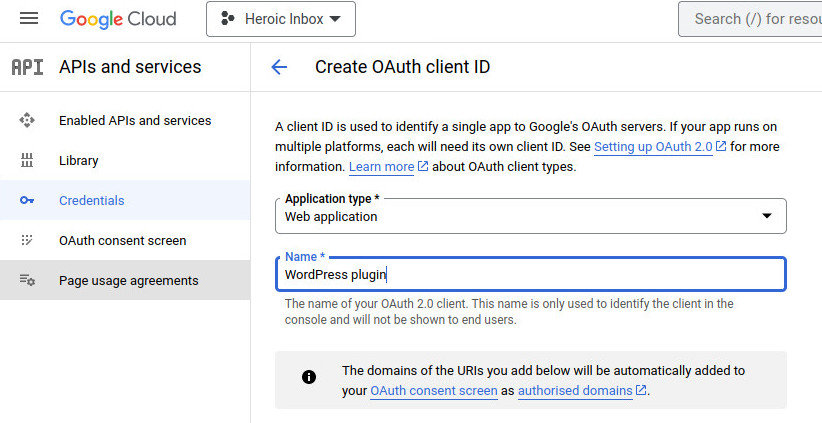Click the Application type dropdown arrow
The height and width of the screenshot is (423, 822).
pos(767,216)
